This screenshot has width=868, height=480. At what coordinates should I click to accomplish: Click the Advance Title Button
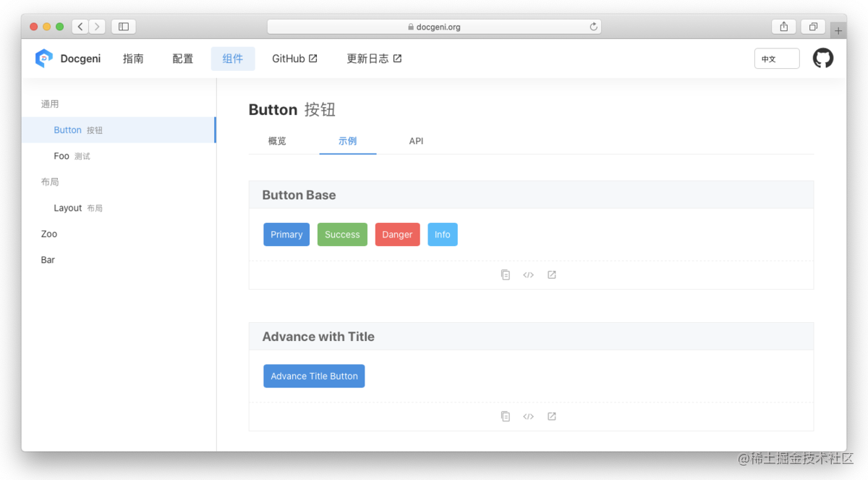tap(314, 376)
